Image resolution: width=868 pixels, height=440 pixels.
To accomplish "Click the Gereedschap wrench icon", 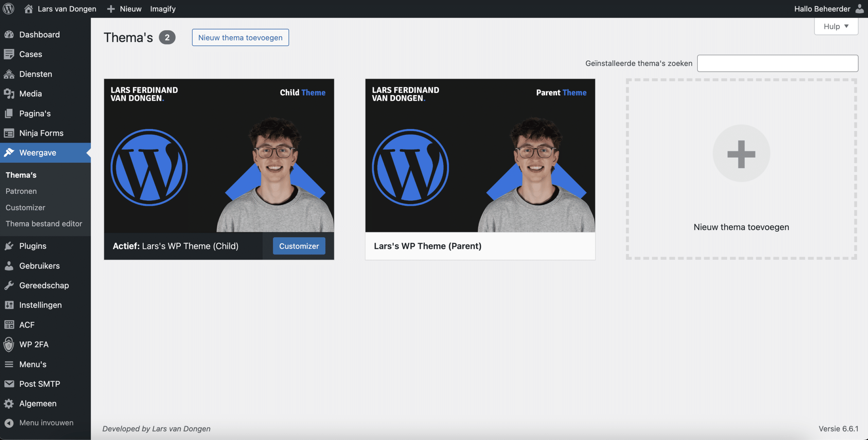I will coord(9,286).
